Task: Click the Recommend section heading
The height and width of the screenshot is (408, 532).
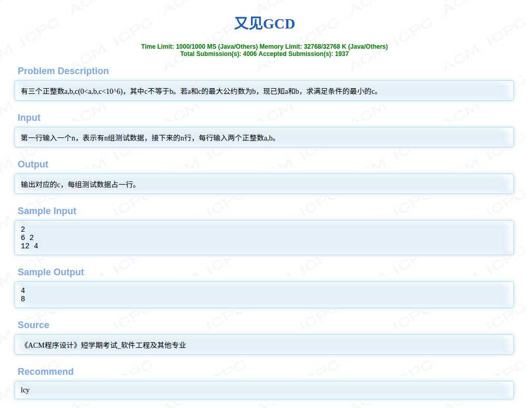Action: coord(46,372)
